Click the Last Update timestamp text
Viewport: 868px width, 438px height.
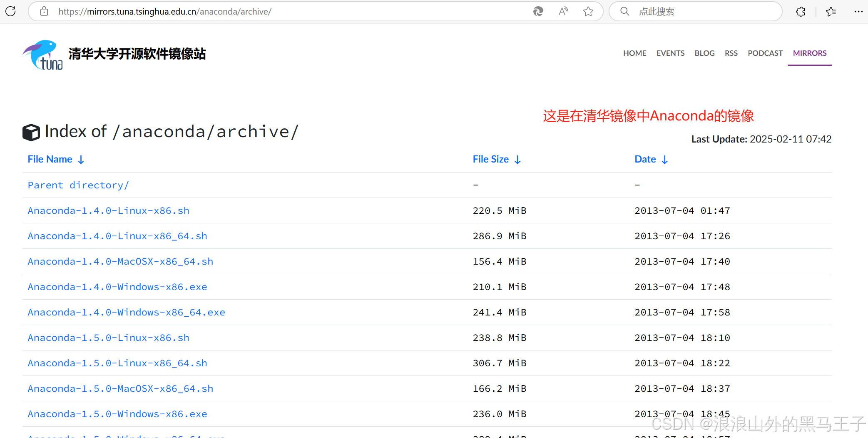coord(761,139)
